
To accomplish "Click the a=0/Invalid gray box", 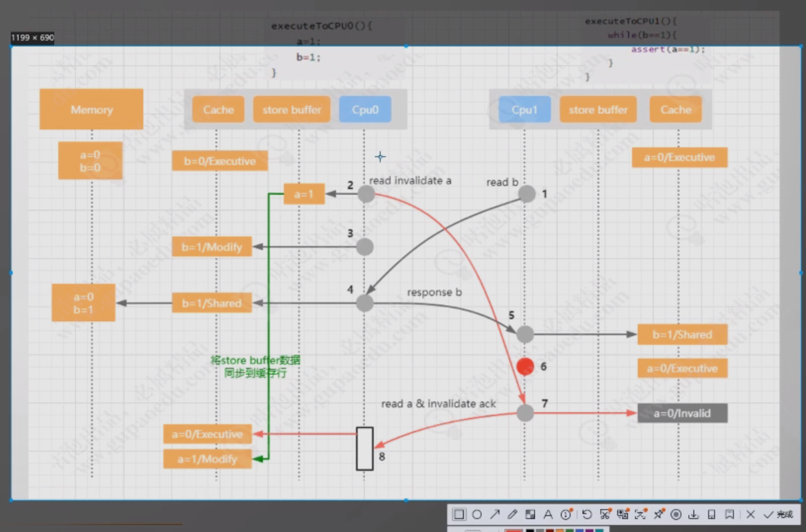I will pos(682,413).
